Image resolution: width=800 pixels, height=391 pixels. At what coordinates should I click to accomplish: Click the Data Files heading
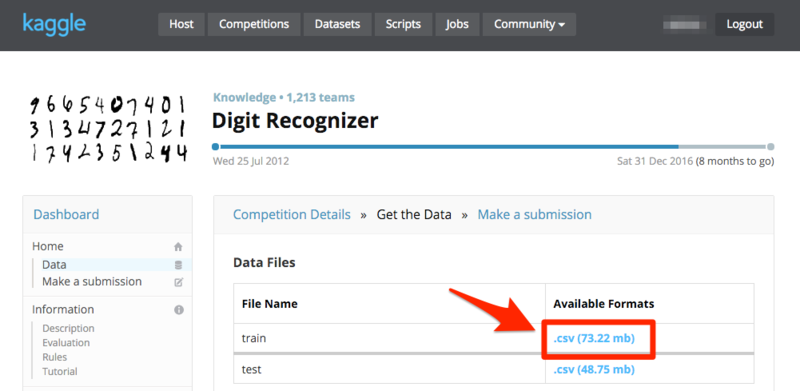264,263
